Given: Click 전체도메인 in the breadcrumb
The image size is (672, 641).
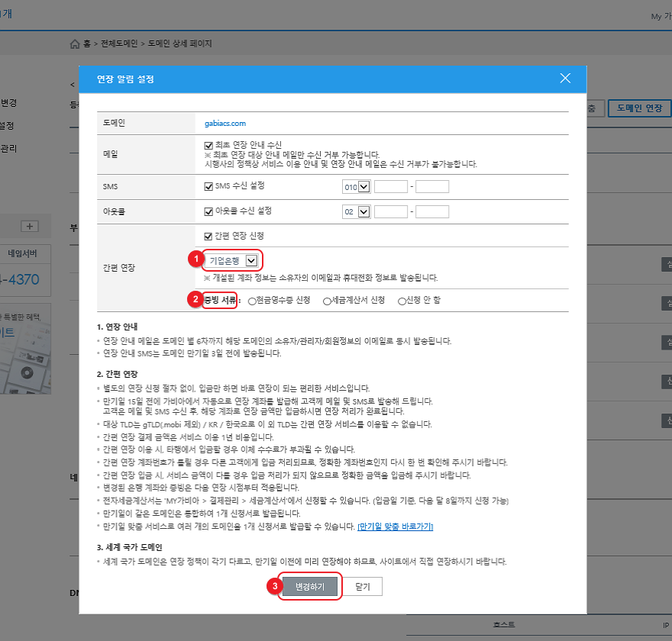Looking at the screenshot, I should 119,43.
